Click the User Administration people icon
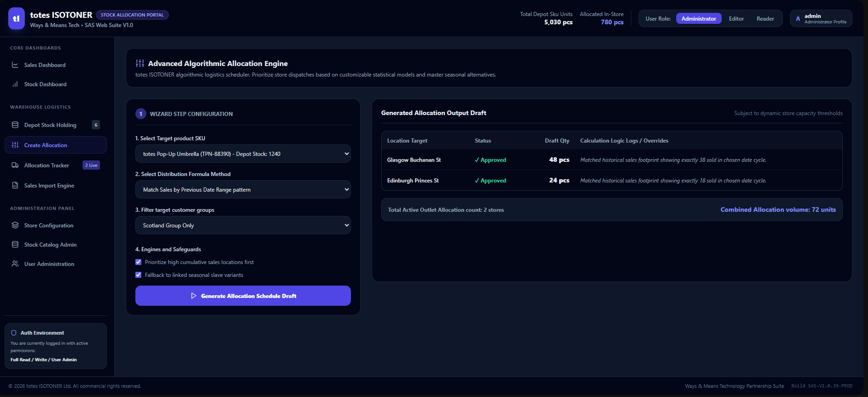This screenshot has width=868, height=397. coord(15,264)
